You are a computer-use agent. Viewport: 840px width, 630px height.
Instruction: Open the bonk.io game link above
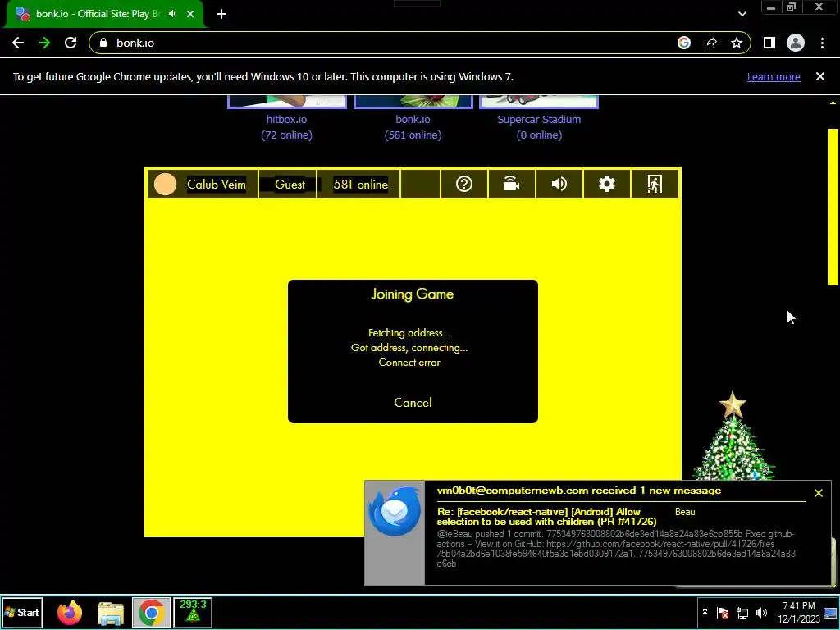[x=413, y=120]
